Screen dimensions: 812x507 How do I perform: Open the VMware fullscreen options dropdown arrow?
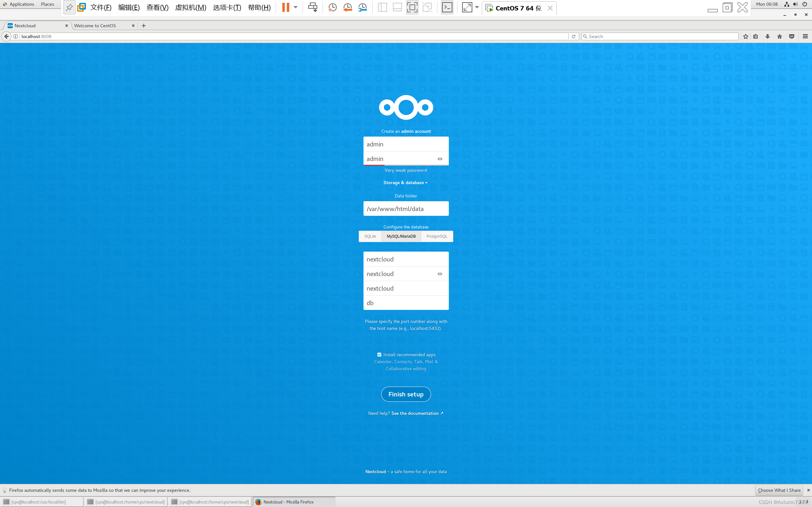[x=477, y=7]
